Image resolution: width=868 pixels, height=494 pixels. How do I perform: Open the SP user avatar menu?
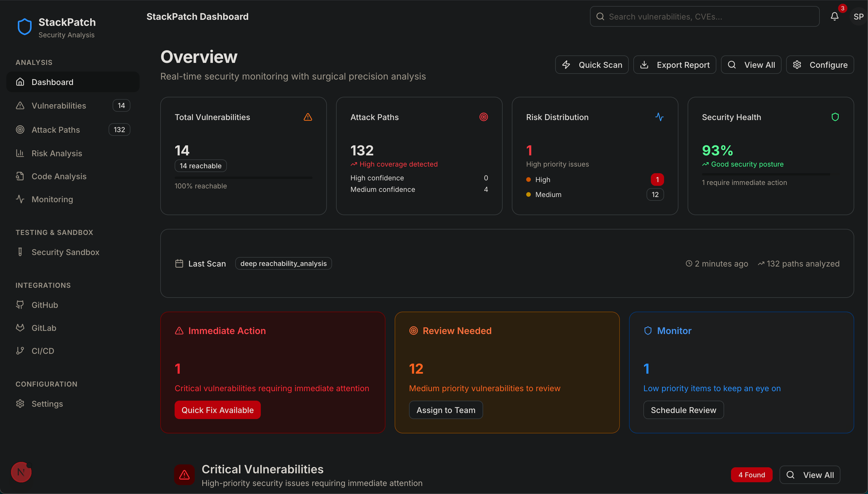858,17
